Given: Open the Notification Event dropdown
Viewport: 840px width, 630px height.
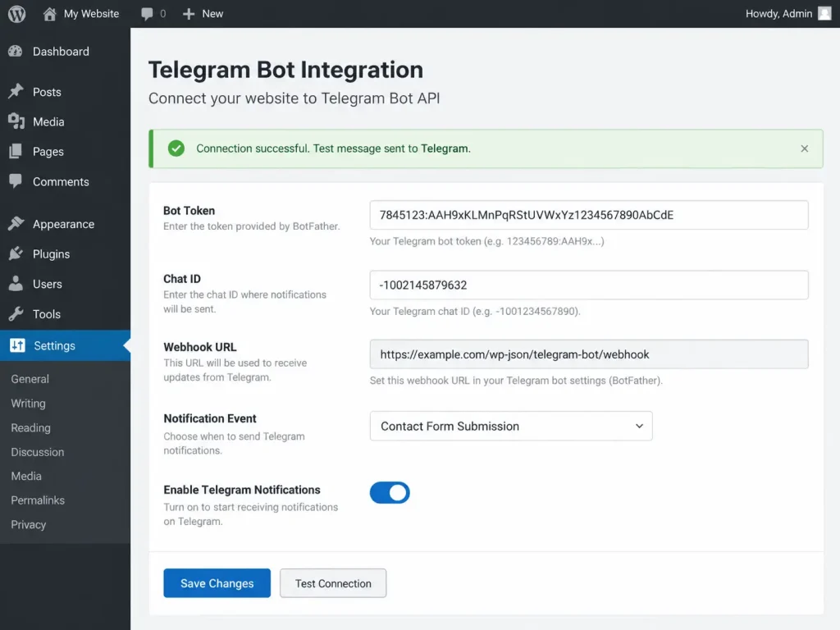Looking at the screenshot, I should point(511,426).
